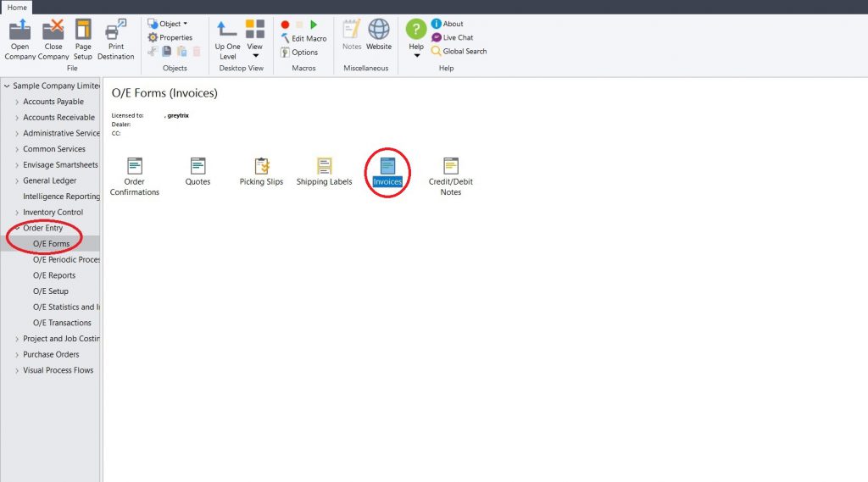Select O/E Periodic Processing in the tree
This screenshot has height=482, width=868.
pos(66,259)
